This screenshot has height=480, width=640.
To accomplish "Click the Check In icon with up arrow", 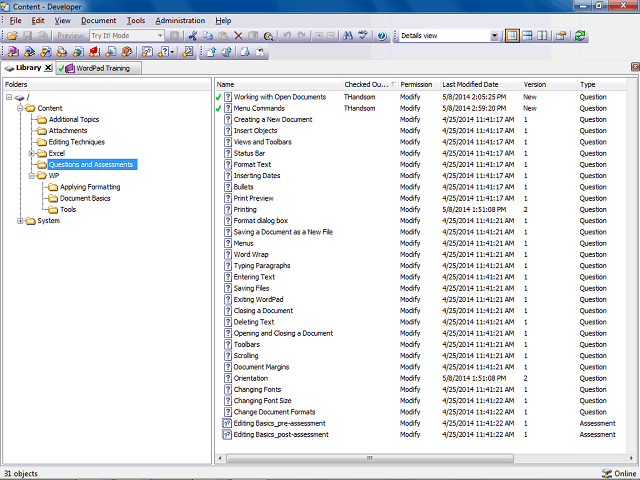I will (x=211, y=52).
